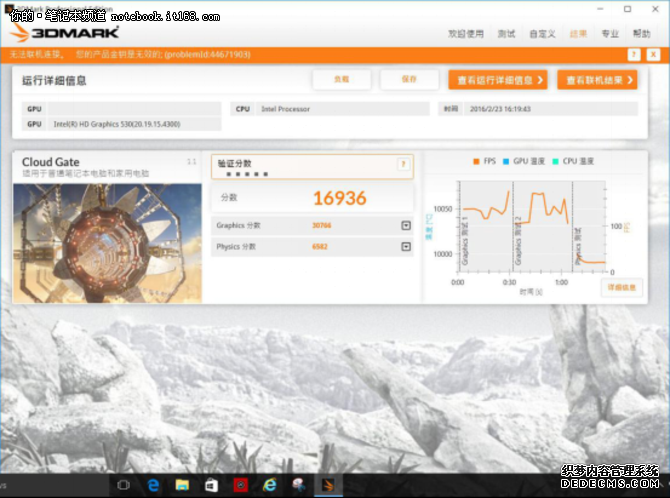Click the Cloud Gate preview thumbnail
The height and width of the screenshot is (498, 670).
107,243
